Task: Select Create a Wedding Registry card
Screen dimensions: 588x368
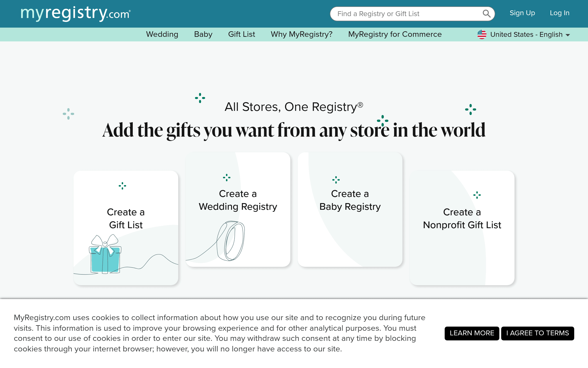Action: [x=238, y=210]
